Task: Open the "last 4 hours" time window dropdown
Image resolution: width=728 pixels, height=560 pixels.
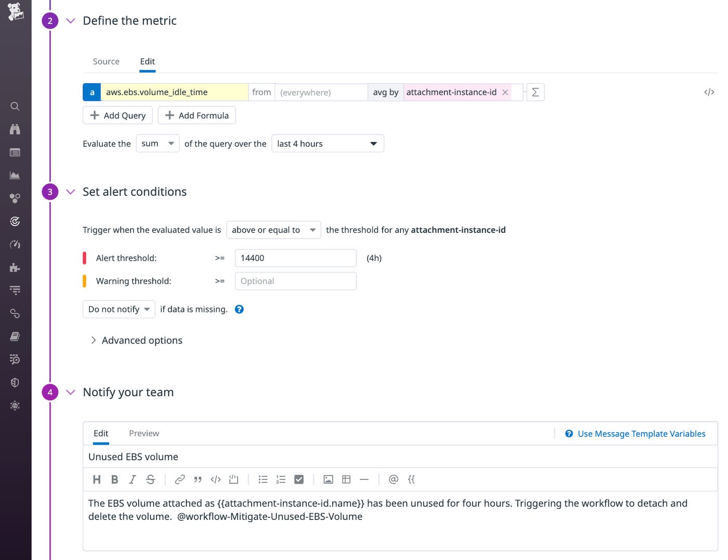Action: (x=327, y=144)
